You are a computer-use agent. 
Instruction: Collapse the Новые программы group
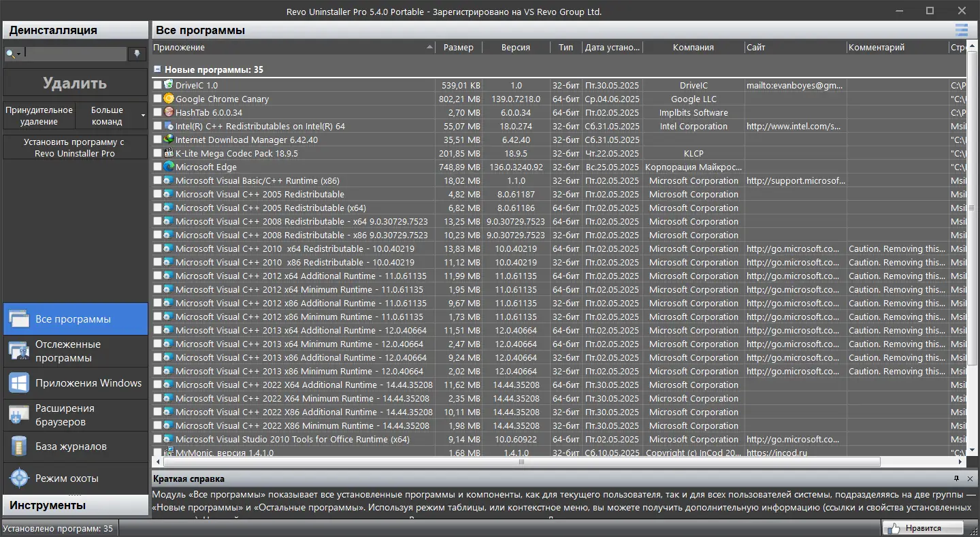pos(157,69)
